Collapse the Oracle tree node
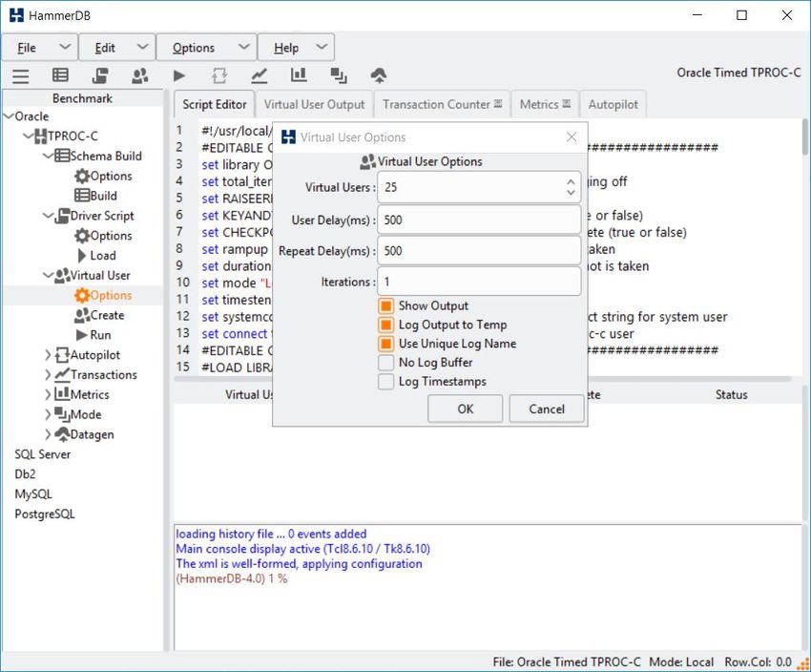Image resolution: width=811 pixels, height=672 pixels. click(x=9, y=116)
